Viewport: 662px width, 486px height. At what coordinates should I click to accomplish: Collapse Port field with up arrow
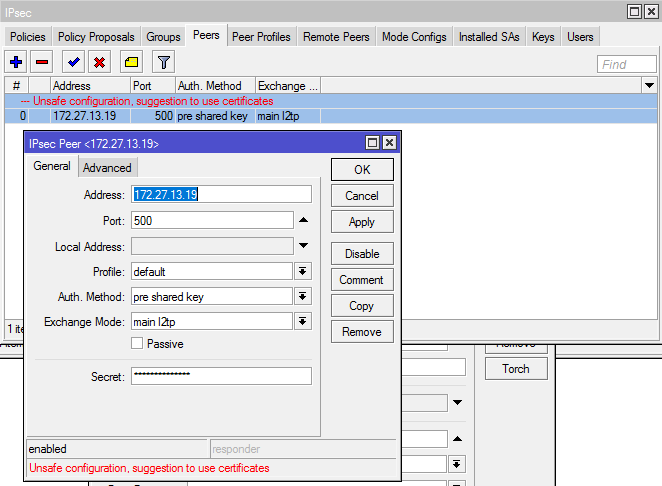[304, 220]
